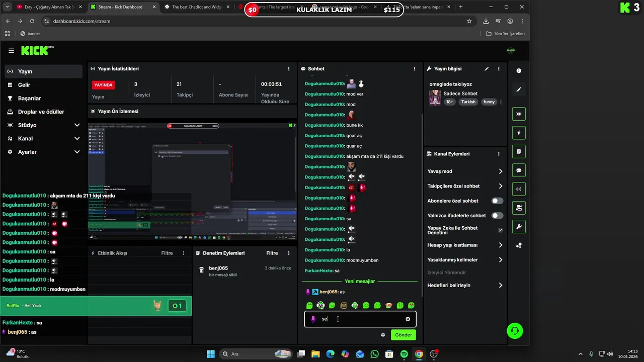Click the funny tag in stream info
This screenshot has height=362, width=644.
[489, 102]
